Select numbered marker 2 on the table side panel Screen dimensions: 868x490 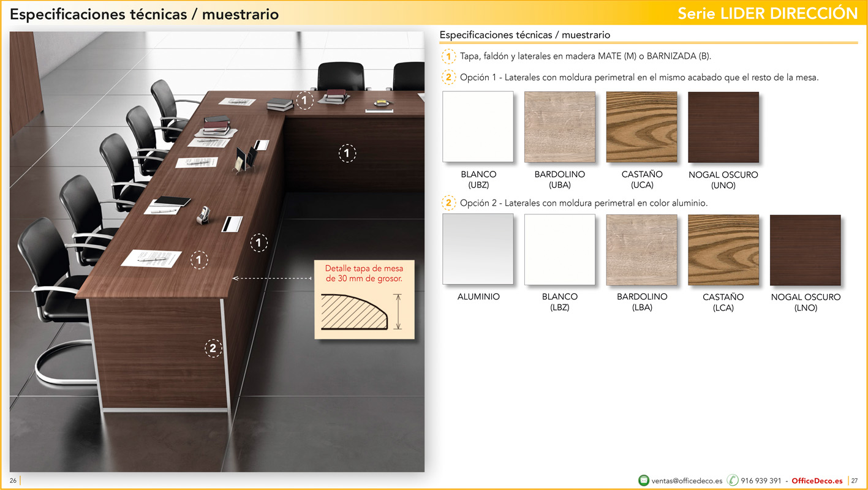tap(213, 349)
